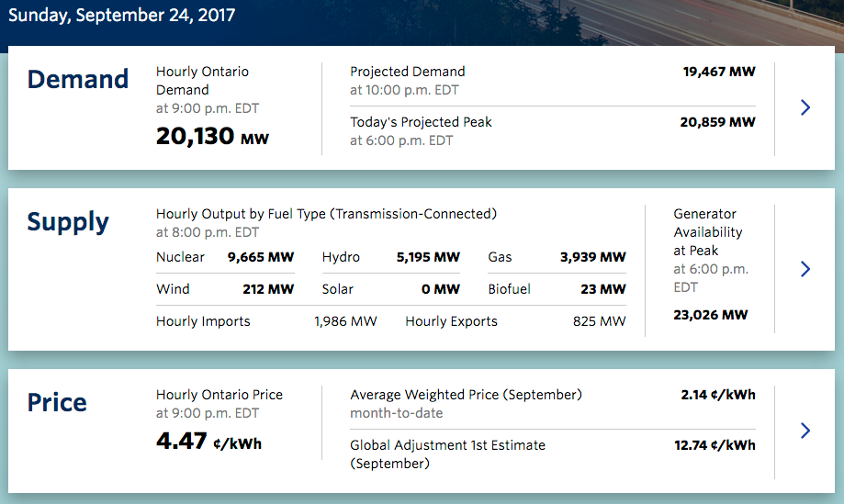This screenshot has height=504, width=844.
Task: Select Generator Availability at Peak 23,026 MW
Action: point(710,315)
